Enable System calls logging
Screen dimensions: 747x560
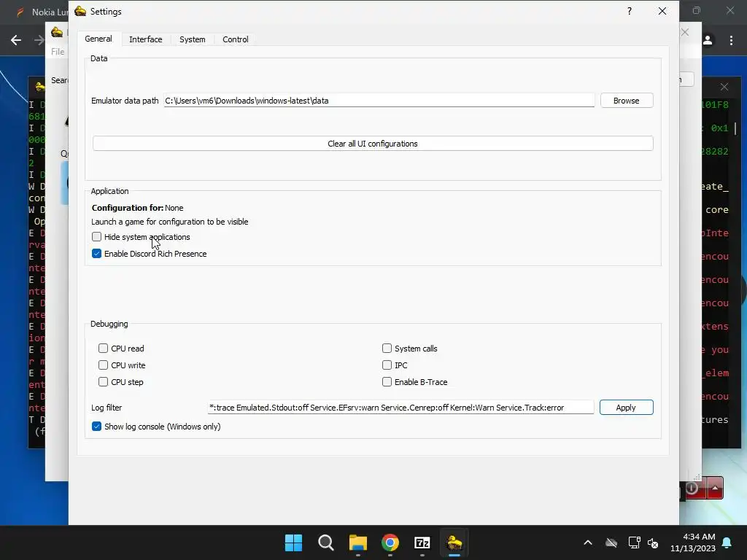[387, 348]
